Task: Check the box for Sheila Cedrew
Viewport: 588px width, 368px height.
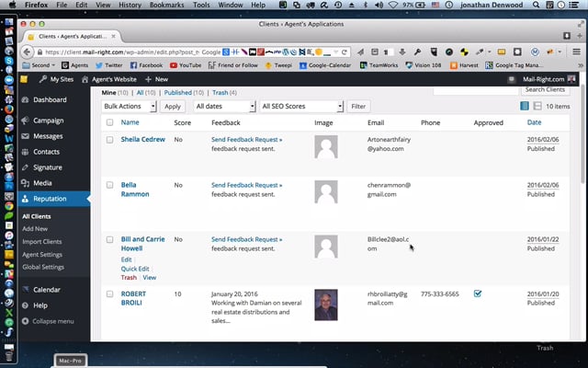Action: click(x=109, y=140)
